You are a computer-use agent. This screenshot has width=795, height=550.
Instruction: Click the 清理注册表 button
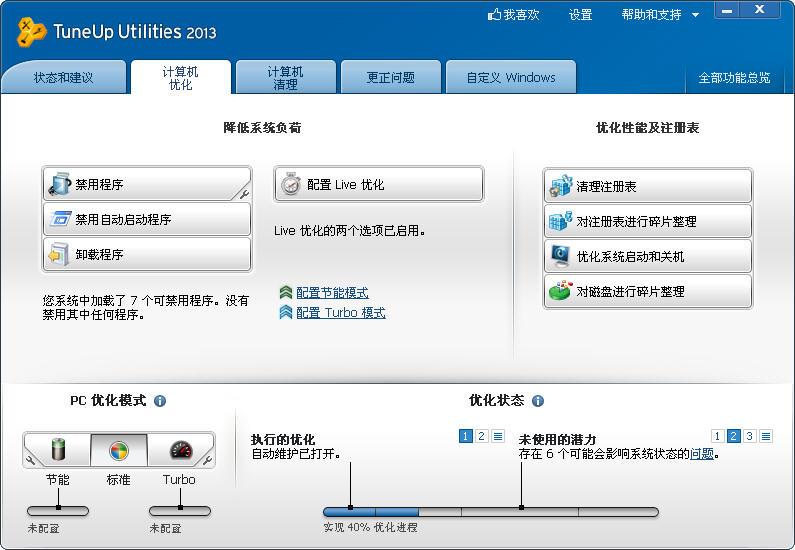(x=648, y=186)
